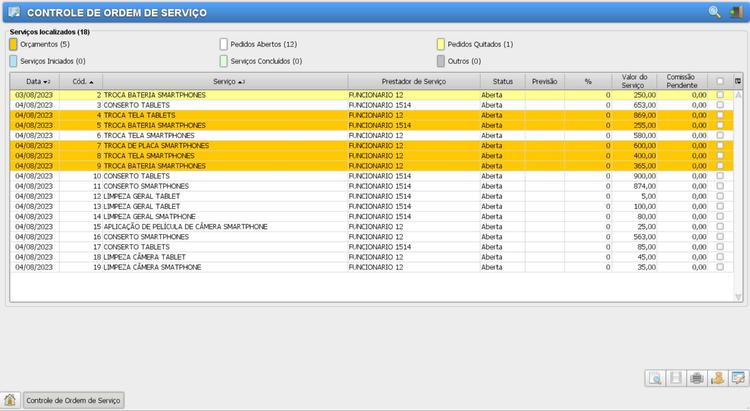Click the orange Orçamentos color swatch

coord(13,45)
